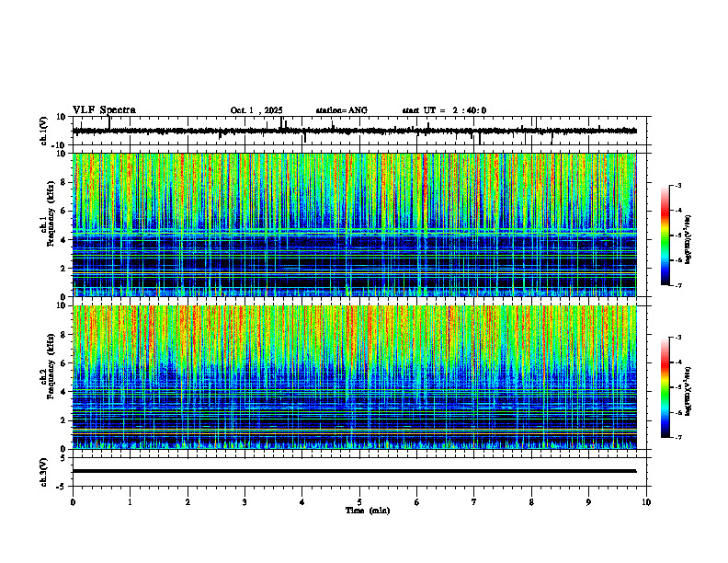
Task: Select the "Time (min)" x-axis label
Action: click(368, 511)
